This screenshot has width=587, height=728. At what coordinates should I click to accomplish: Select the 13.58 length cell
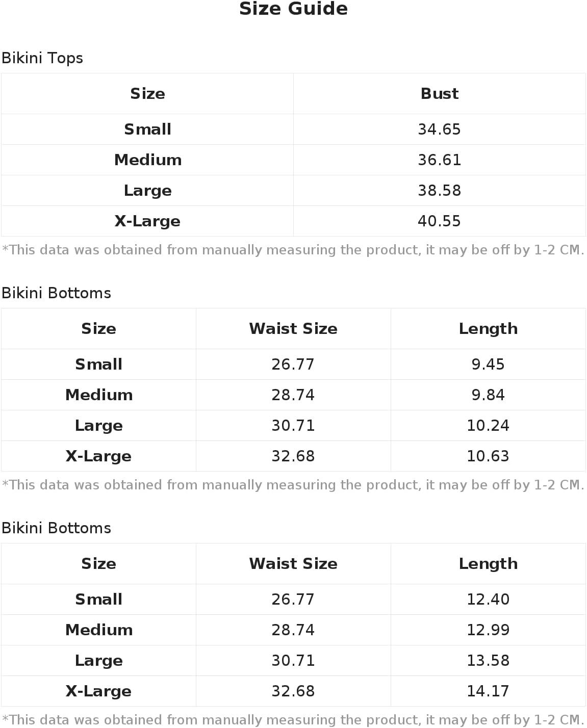point(488,661)
